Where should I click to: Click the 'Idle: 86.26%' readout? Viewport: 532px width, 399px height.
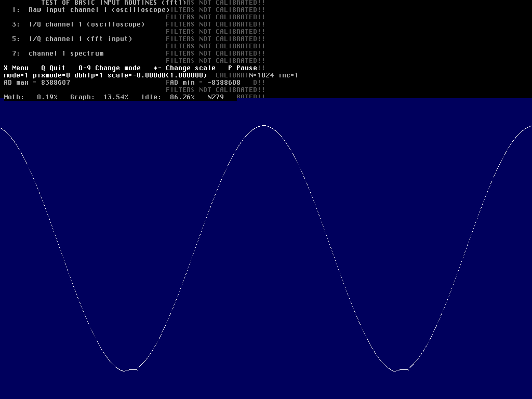click(168, 97)
